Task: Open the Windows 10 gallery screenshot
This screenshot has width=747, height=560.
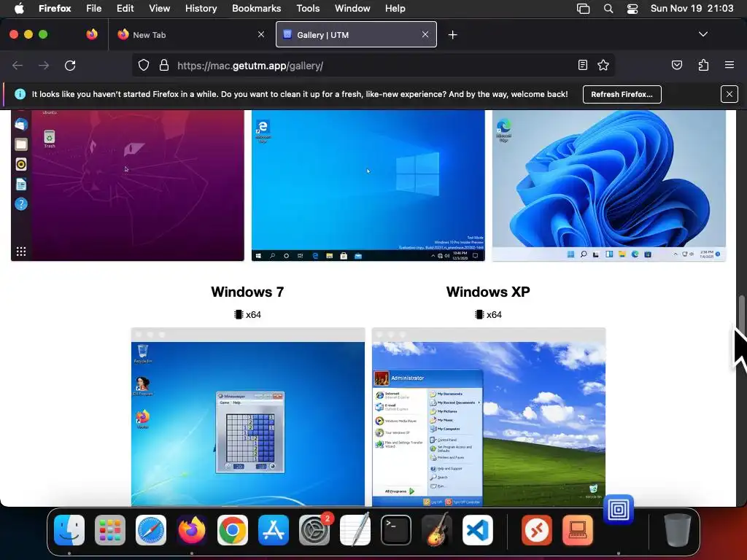Action: point(368,185)
